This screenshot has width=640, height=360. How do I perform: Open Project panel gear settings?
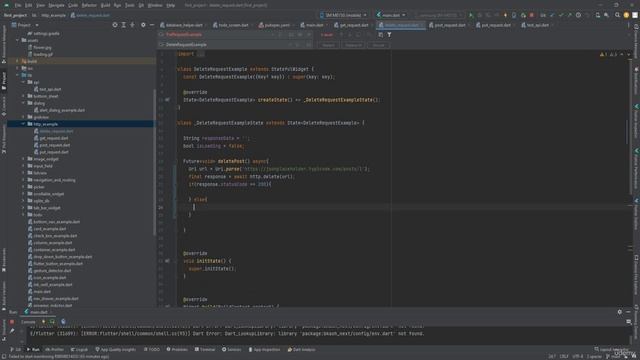[x=143, y=25]
